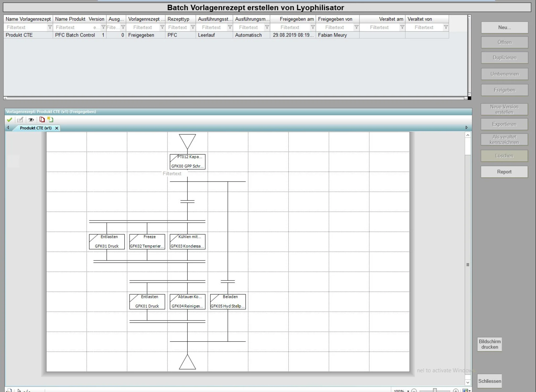Viewport: 536px width, 392px height.
Task: Click filter icon for Veraltet am column
Action: pos(402,27)
